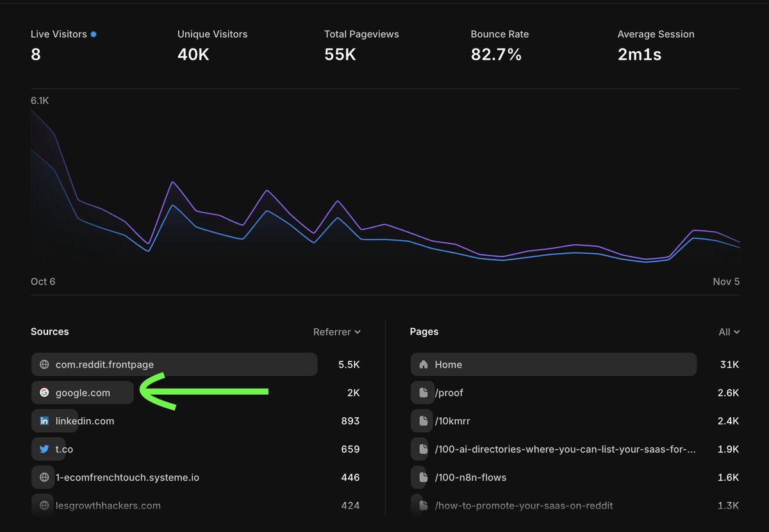Click the Nov 5 end date label

pos(726,282)
